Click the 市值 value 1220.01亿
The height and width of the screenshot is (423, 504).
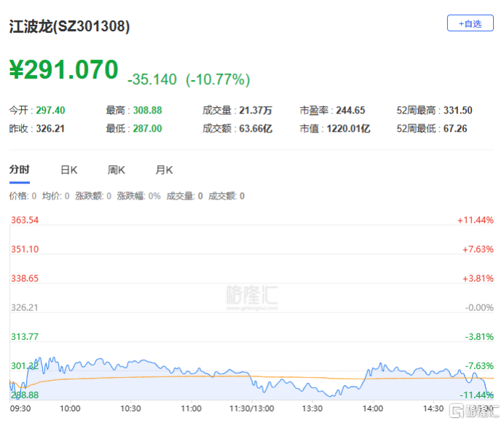coord(348,129)
